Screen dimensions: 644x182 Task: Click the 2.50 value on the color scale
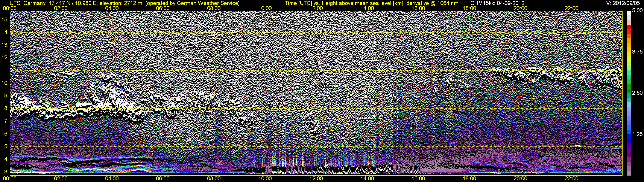pos(637,93)
